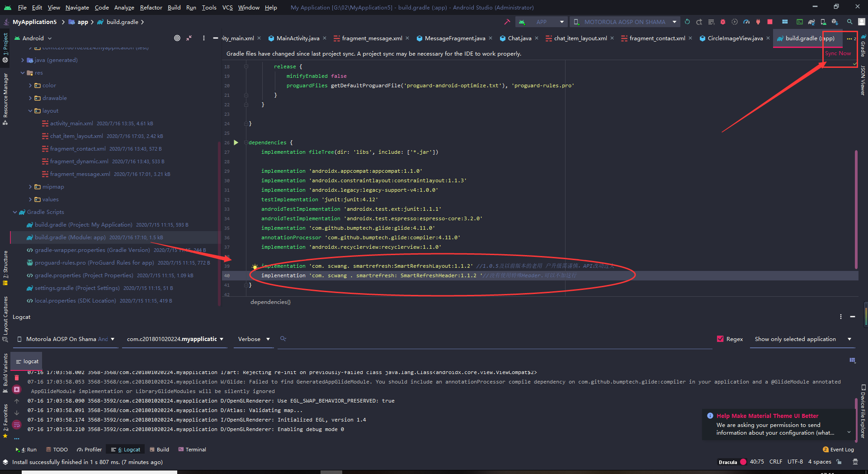
Task: Toggle Scroll to the end in logcat
Action: pyautogui.click(x=17, y=389)
